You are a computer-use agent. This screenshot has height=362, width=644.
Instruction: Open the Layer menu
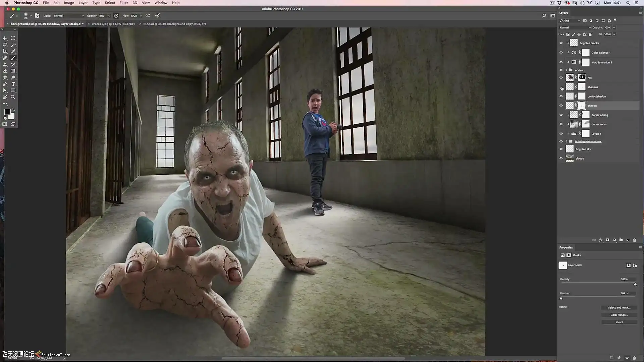pos(83,3)
